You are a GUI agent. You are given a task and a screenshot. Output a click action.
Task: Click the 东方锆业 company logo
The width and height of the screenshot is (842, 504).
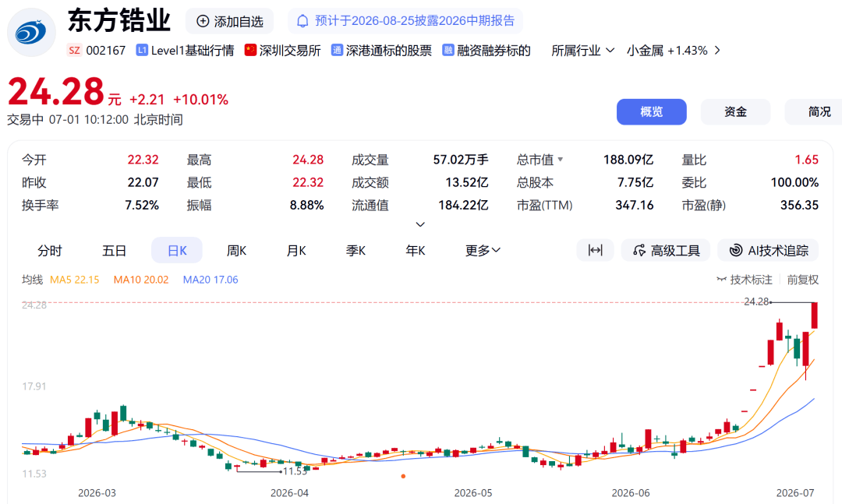point(31,33)
